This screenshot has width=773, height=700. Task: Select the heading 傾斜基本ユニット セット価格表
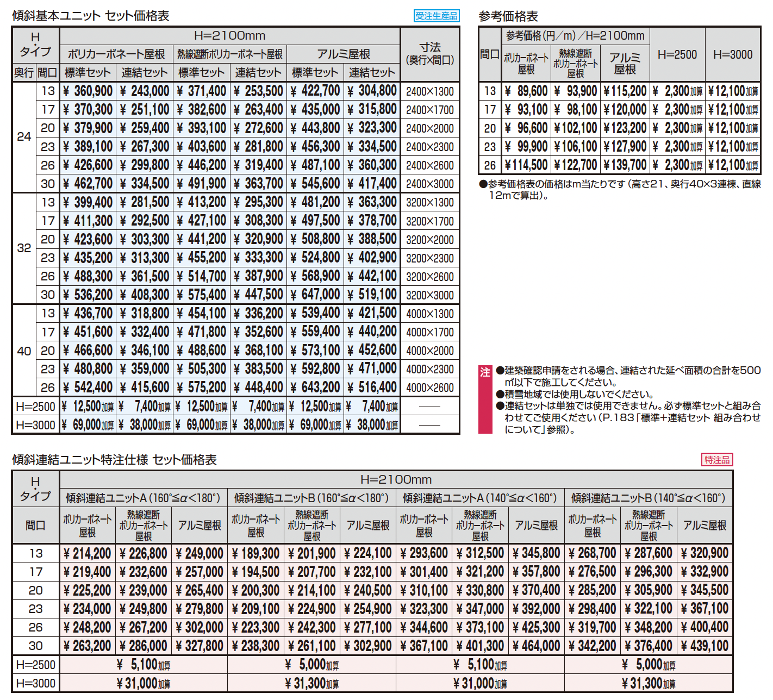click(x=91, y=16)
